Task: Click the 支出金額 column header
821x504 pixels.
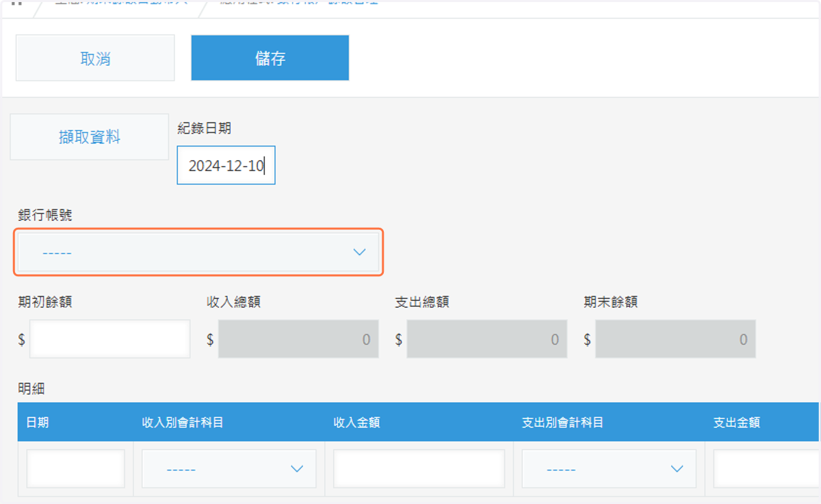Action: point(737,422)
